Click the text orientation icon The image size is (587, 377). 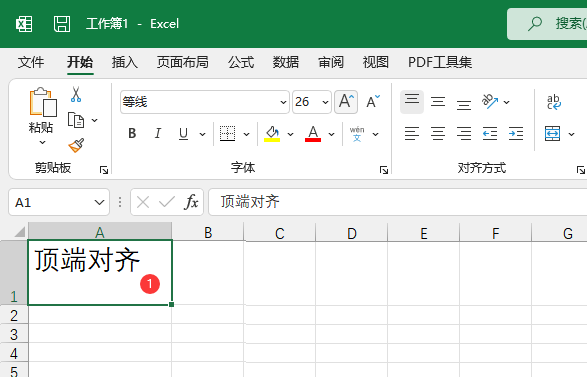[490, 101]
